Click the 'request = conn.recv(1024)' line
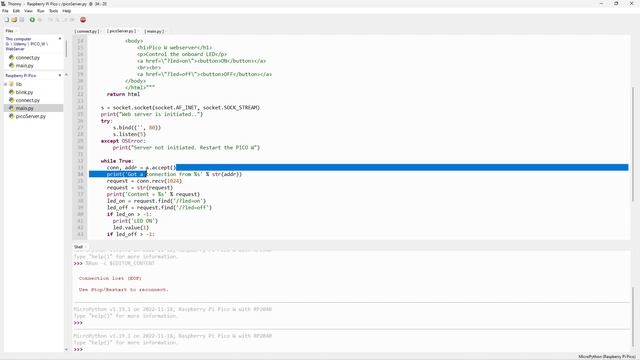640x360 pixels. coord(144,181)
